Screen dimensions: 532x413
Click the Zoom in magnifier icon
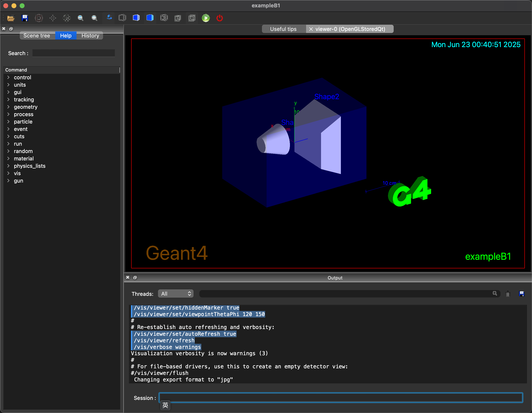94,18
